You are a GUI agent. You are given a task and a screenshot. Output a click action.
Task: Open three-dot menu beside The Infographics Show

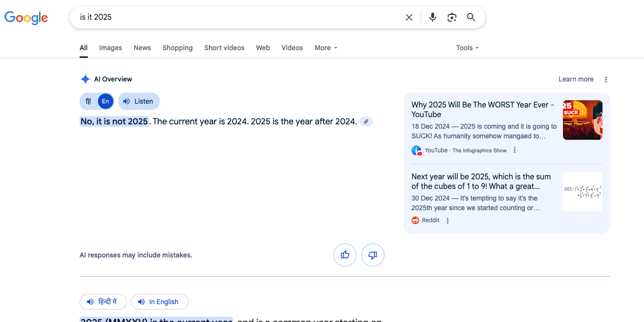click(x=515, y=150)
